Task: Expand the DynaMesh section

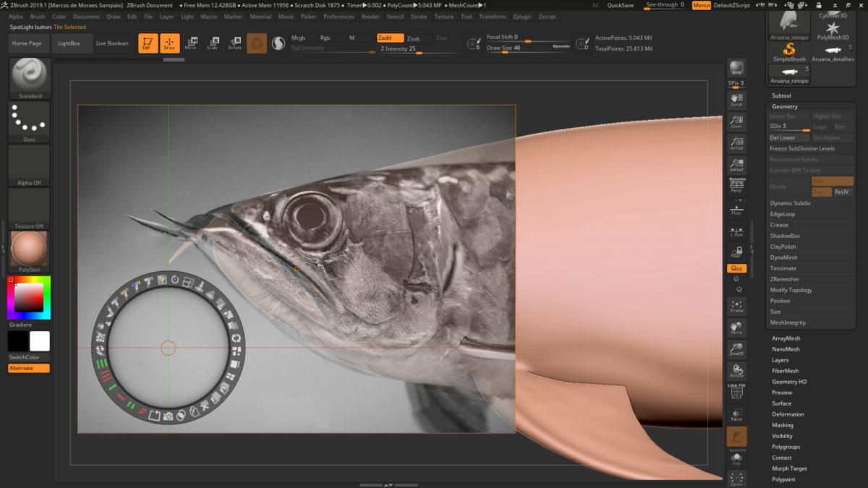Action: pos(784,257)
